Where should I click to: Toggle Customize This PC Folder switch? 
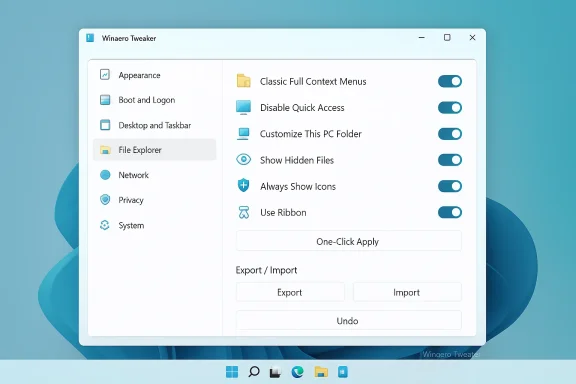pyautogui.click(x=450, y=134)
